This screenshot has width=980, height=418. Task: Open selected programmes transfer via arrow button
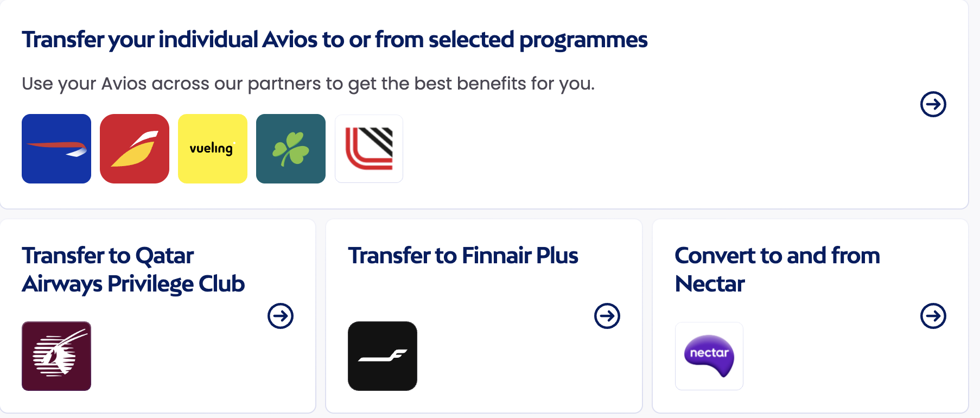pyautogui.click(x=933, y=104)
